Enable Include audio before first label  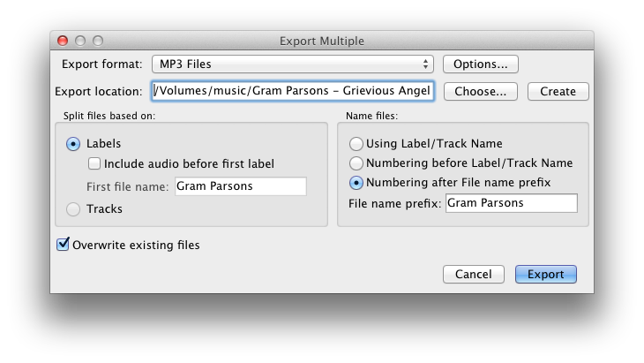point(94,163)
